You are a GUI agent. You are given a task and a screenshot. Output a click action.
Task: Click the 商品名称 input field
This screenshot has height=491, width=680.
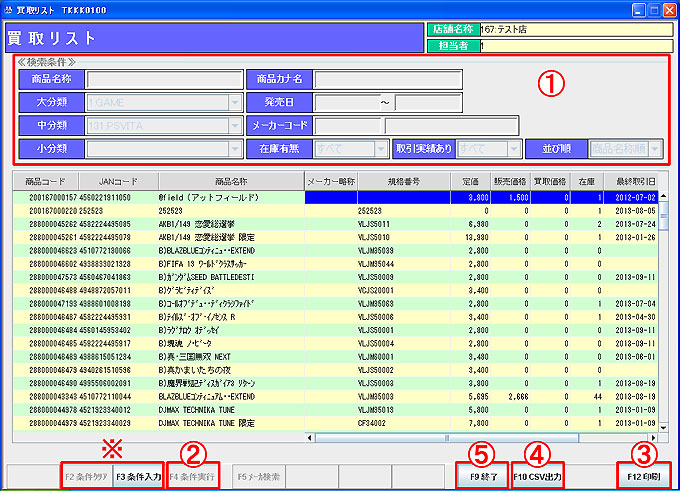pyautogui.click(x=164, y=79)
